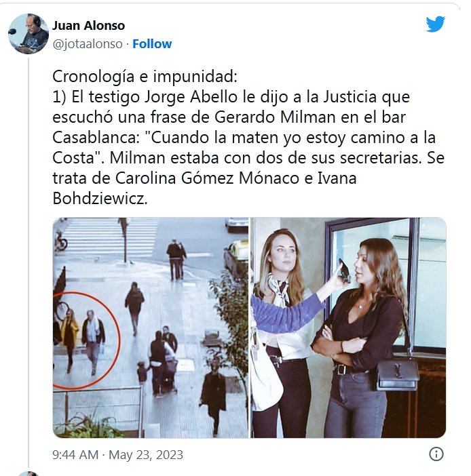Open the 9:44 AM timestamp link
The width and height of the screenshot is (471, 476).
pos(75,455)
